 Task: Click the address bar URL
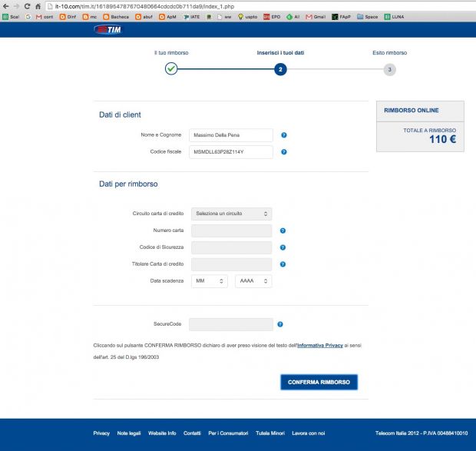coord(144,6)
